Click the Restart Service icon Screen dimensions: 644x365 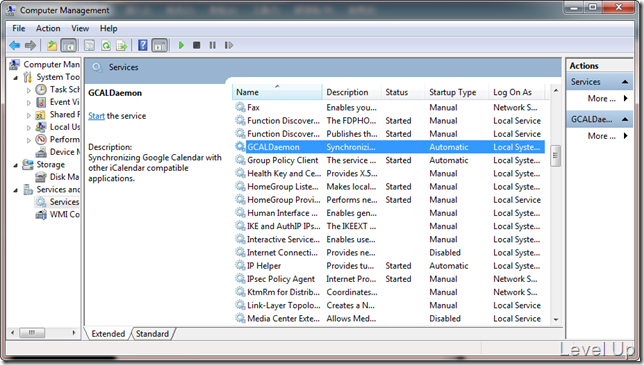229,45
